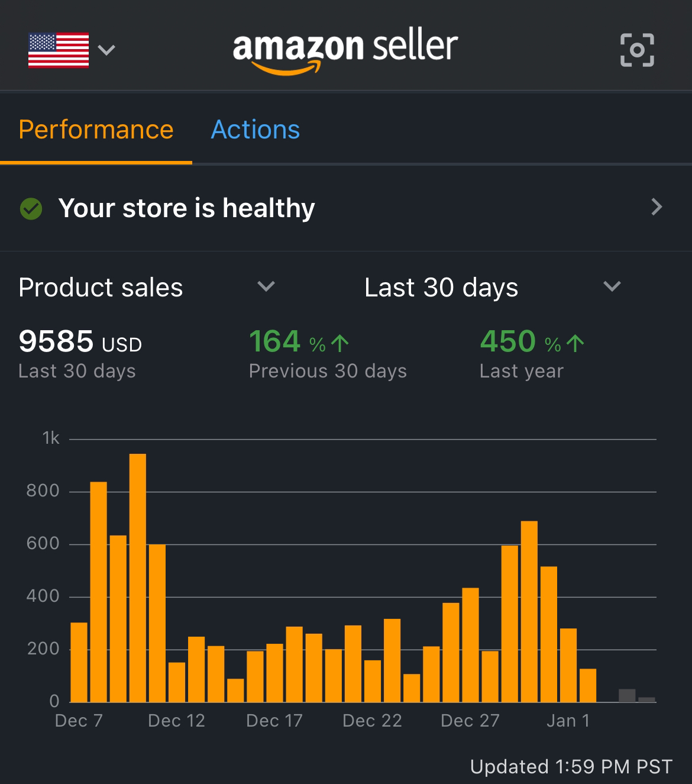Tap the green up arrow beside 450%
Image resolution: width=692 pixels, height=784 pixels.
(575, 343)
